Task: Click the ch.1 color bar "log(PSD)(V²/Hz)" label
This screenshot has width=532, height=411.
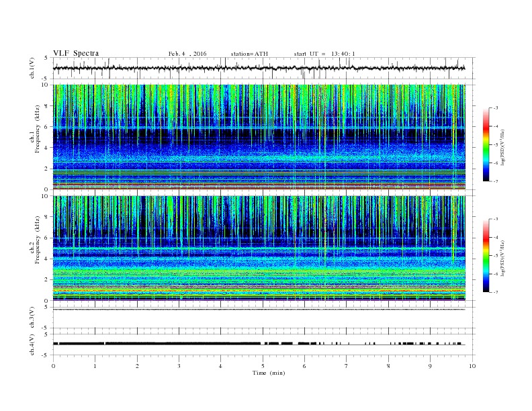Action: [502, 147]
